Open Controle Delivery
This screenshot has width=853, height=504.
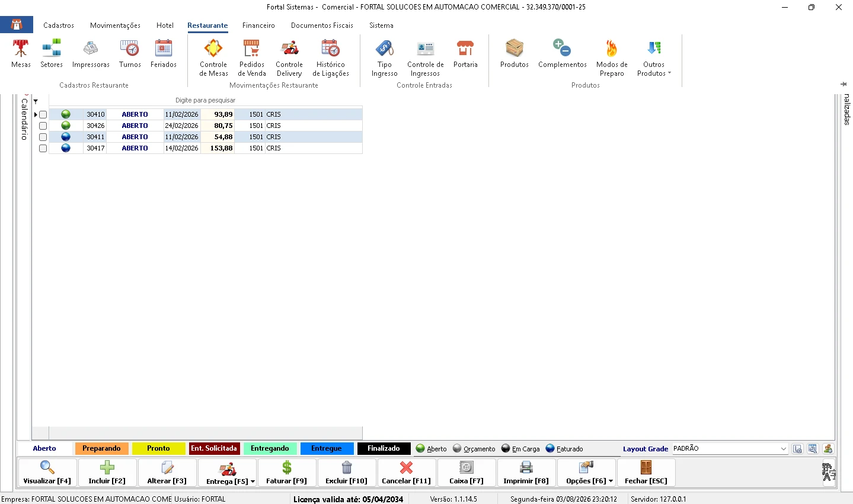(289, 57)
